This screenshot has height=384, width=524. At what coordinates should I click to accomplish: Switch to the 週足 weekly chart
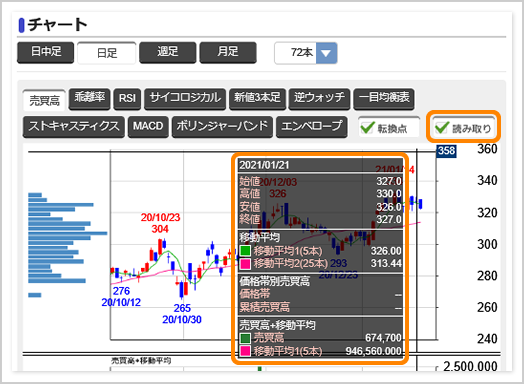coord(167,52)
